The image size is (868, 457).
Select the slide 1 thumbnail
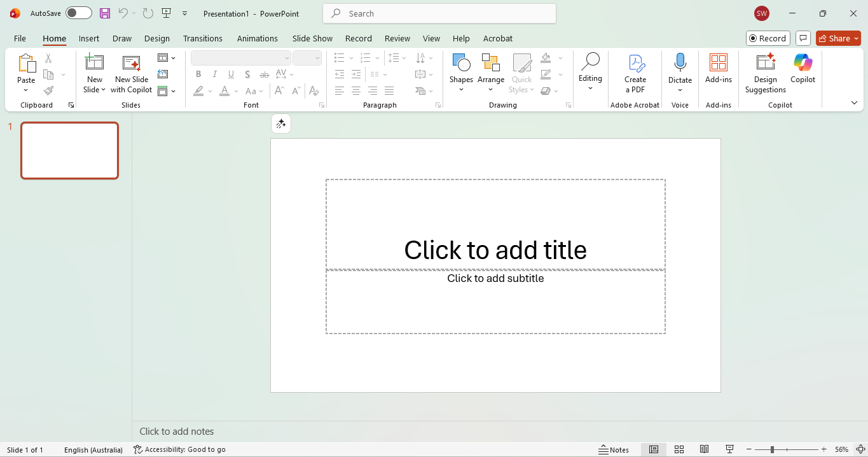(69, 150)
